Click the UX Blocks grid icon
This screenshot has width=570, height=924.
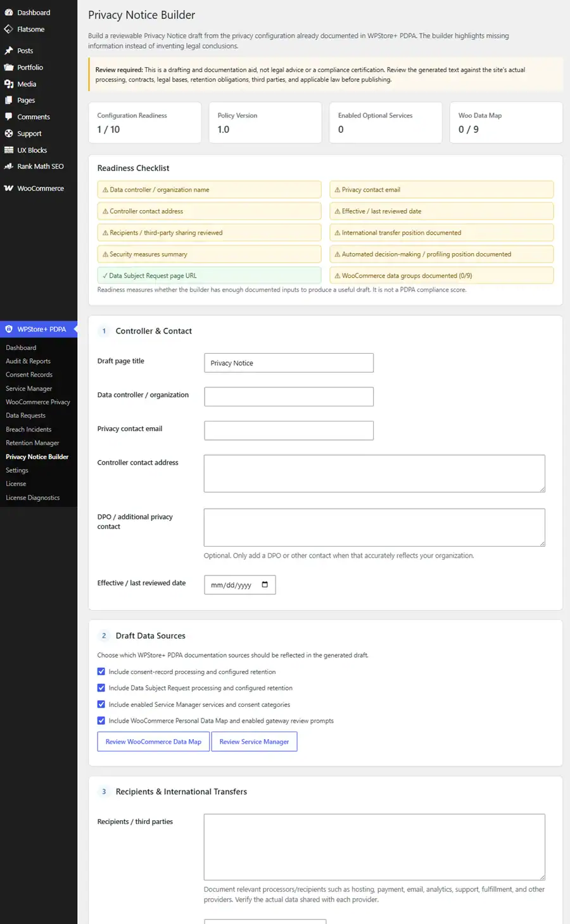pyautogui.click(x=9, y=150)
